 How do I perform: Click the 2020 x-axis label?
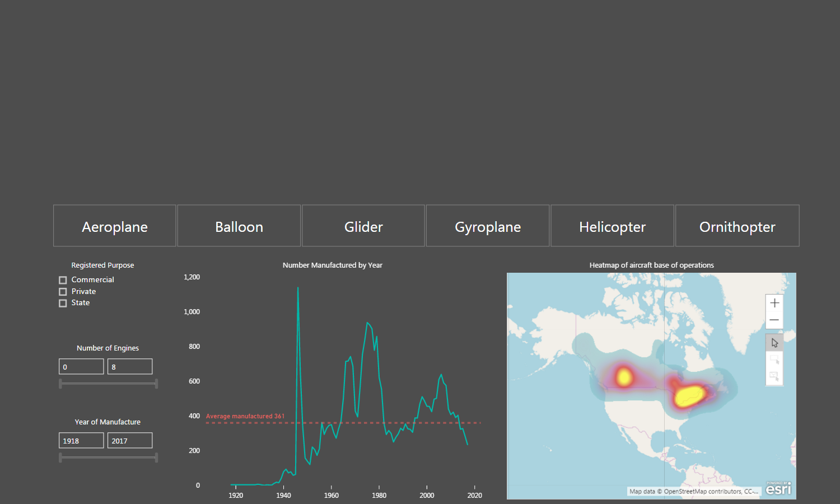point(474,496)
